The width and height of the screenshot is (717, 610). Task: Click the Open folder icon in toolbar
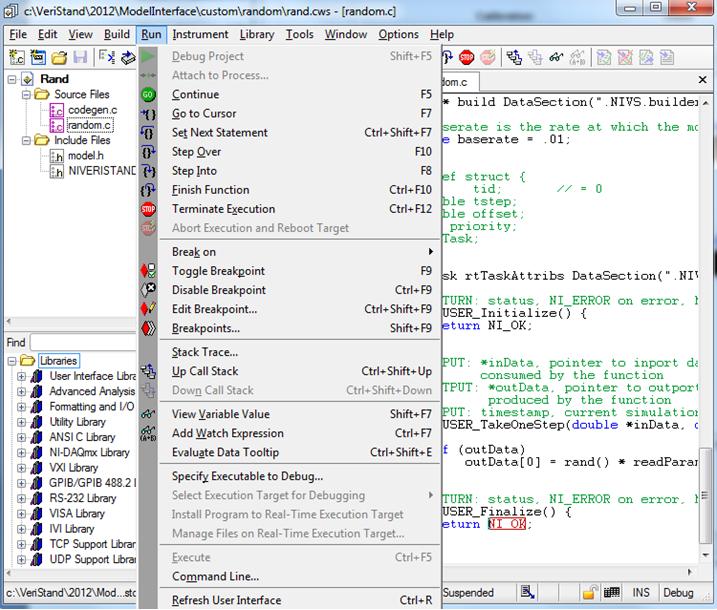[60, 58]
